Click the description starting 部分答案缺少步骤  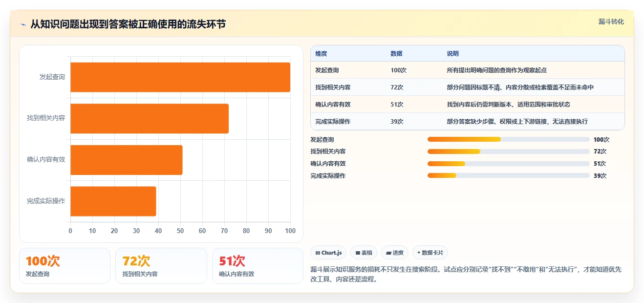[517, 122]
